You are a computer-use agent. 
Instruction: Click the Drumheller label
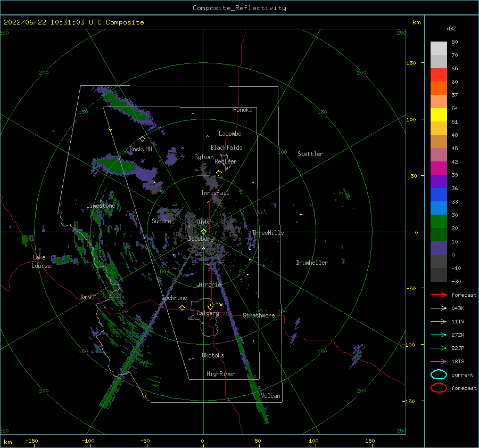(312, 263)
